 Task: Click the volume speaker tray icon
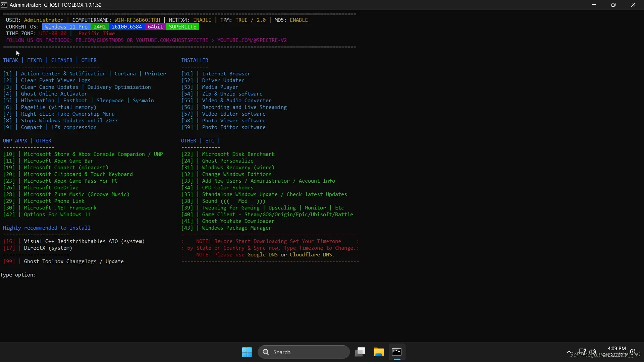tap(592, 352)
